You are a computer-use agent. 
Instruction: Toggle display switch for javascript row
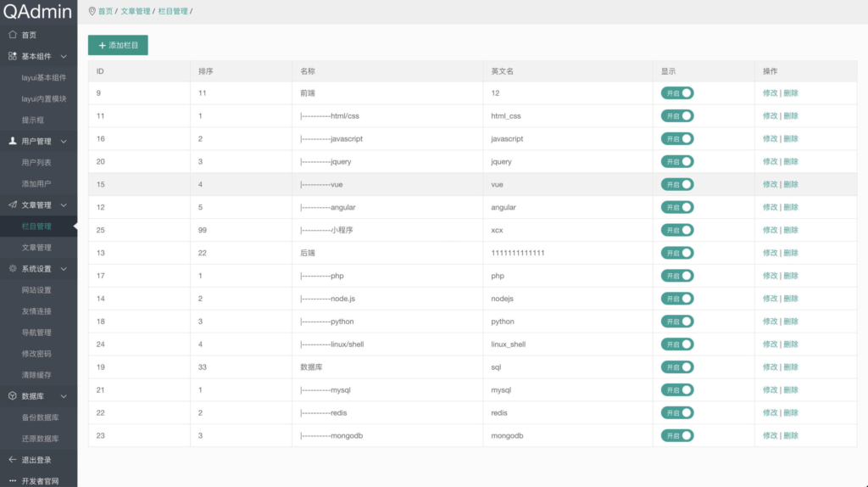point(677,138)
